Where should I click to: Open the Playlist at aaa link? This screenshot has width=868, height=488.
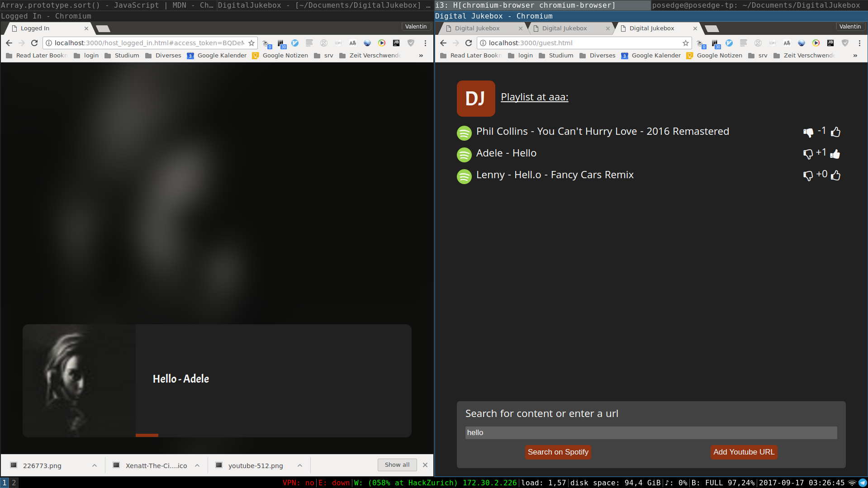point(535,97)
